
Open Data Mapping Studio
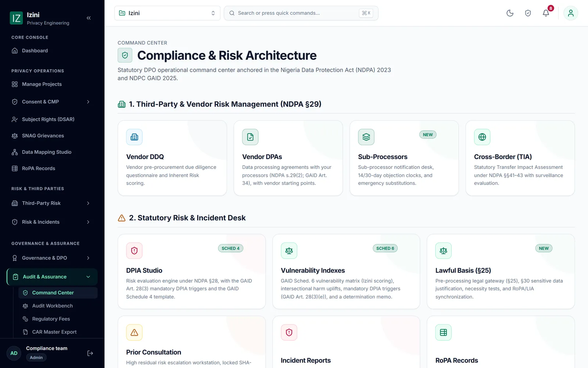(x=52, y=152)
